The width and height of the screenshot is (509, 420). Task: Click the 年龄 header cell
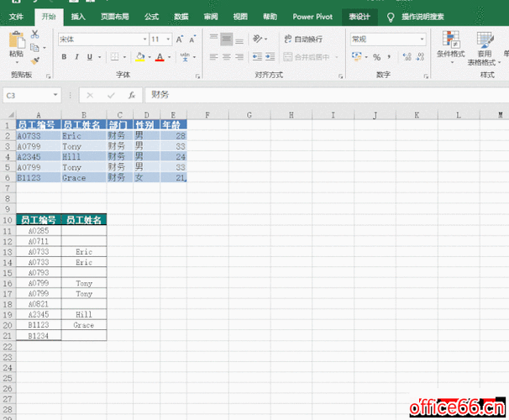click(x=173, y=124)
